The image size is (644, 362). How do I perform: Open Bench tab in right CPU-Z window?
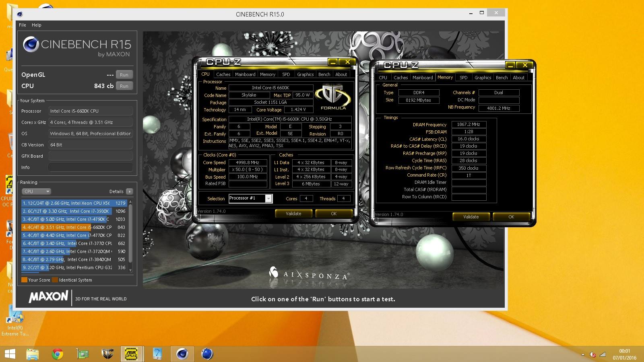502,78
